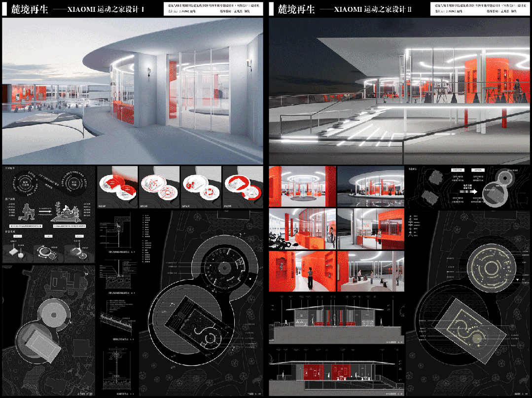
Task: Open the gray site plan on board I
Action: [48, 331]
